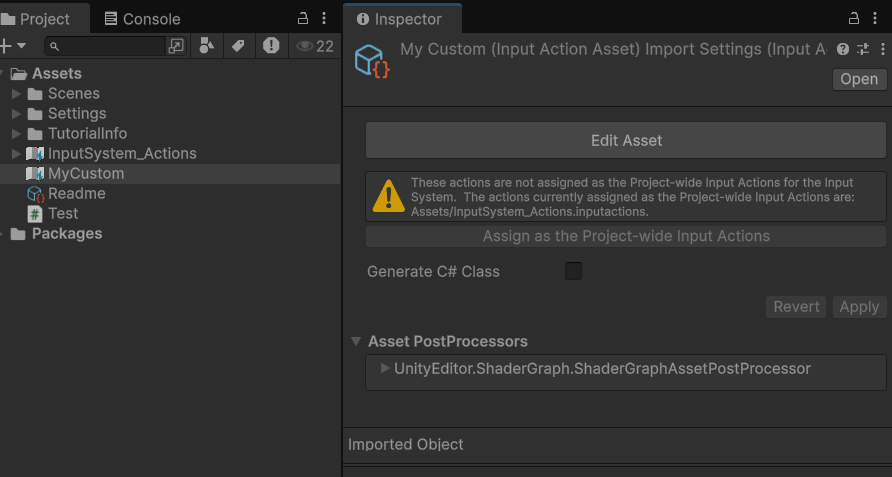Click the Settings folder icon

pos(35,114)
